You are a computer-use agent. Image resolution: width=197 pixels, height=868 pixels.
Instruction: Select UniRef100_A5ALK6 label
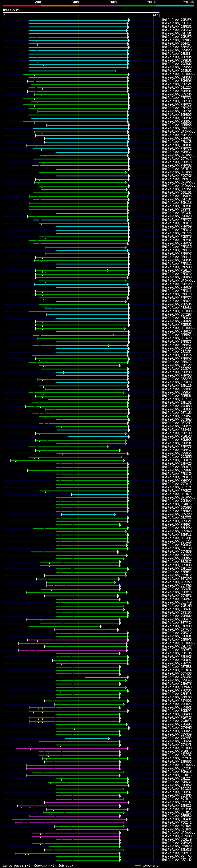click(x=177, y=128)
